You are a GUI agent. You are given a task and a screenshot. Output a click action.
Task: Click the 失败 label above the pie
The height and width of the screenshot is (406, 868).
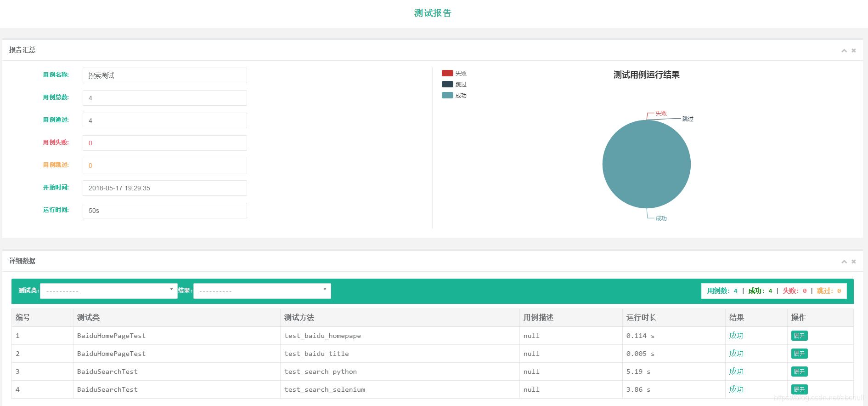click(x=661, y=113)
